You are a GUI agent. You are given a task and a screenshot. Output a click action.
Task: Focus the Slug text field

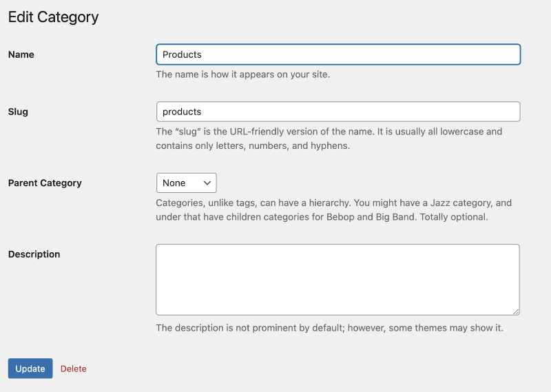point(338,112)
